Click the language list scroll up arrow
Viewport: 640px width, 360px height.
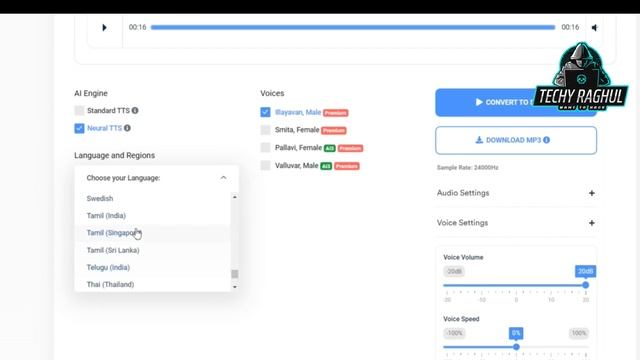point(235,197)
